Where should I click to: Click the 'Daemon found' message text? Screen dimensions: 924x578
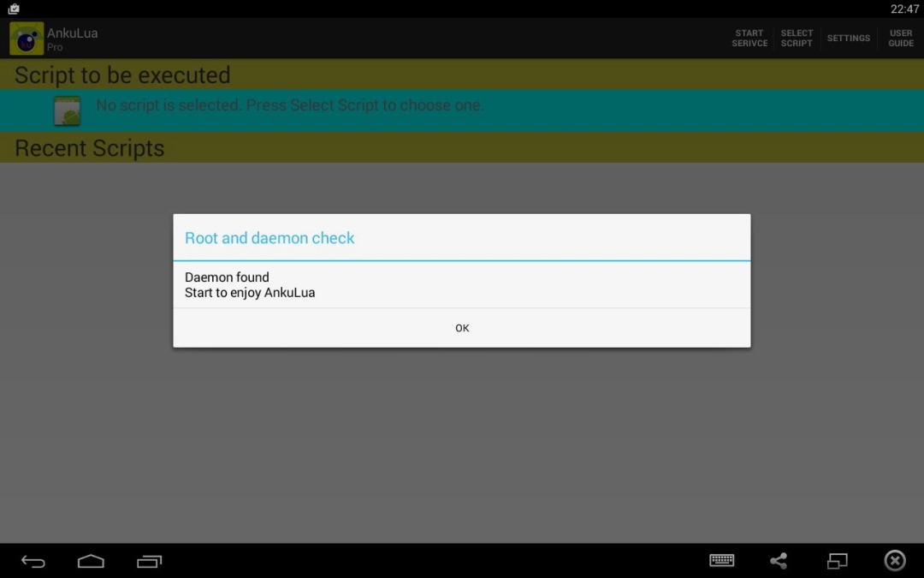tap(227, 277)
